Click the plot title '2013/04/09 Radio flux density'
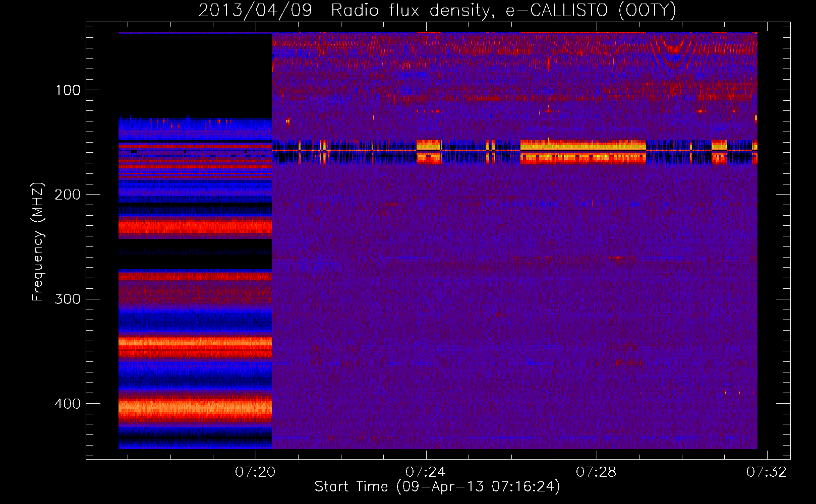The width and height of the screenshot is (816, 504). point(437,11)
